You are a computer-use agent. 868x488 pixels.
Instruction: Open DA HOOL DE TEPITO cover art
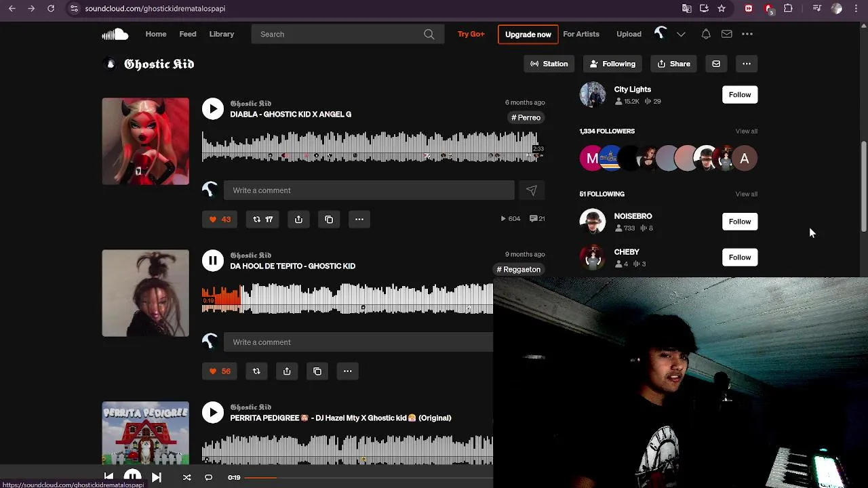(x=146, y=293)
